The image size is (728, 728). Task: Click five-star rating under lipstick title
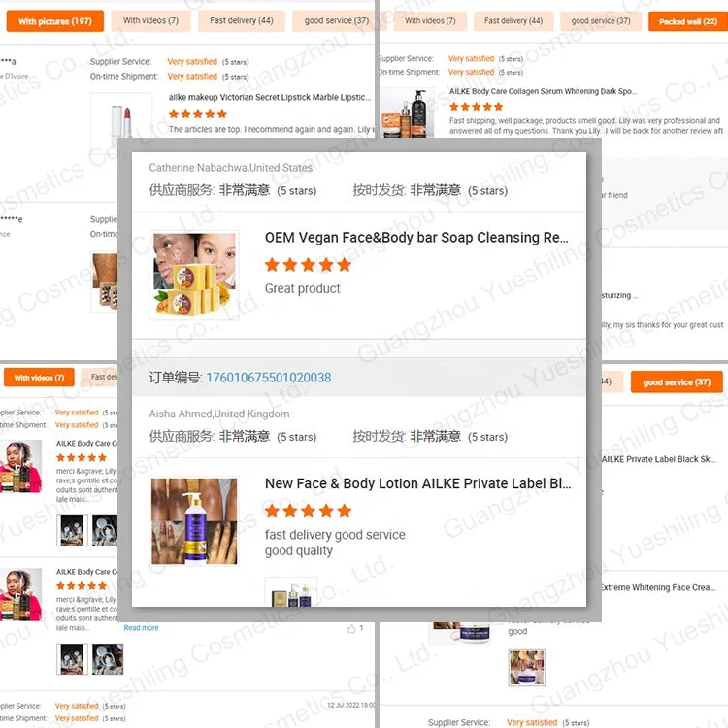pos(197,114)
